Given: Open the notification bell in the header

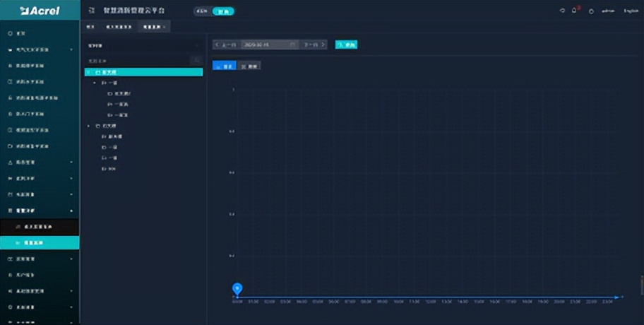Looking at the screenshot, I should point(574,11).
